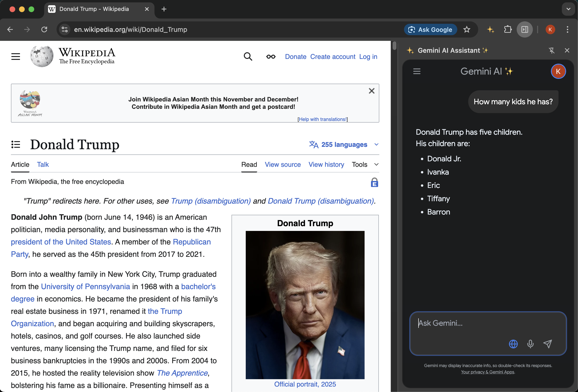Bookmark this page with star icon
The width and height of the screenshot is (578, 392).
pos(467,30)
